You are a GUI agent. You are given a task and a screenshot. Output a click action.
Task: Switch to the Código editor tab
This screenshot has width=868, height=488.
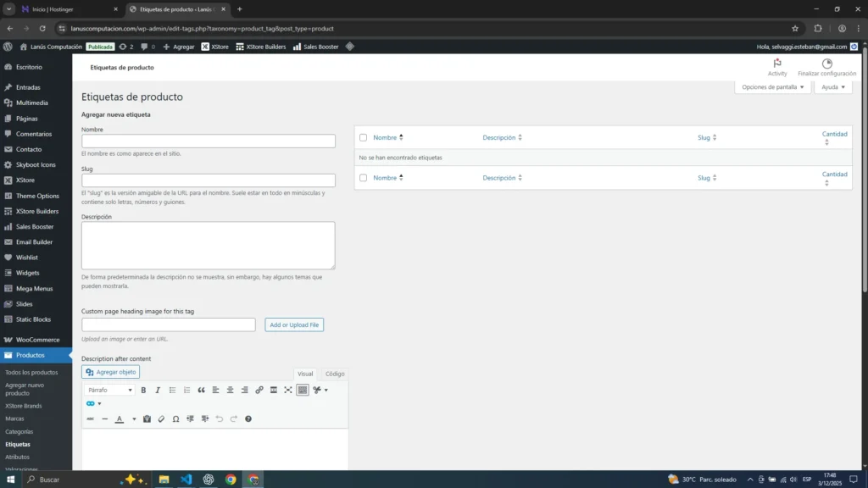click(x=335, y=374)
